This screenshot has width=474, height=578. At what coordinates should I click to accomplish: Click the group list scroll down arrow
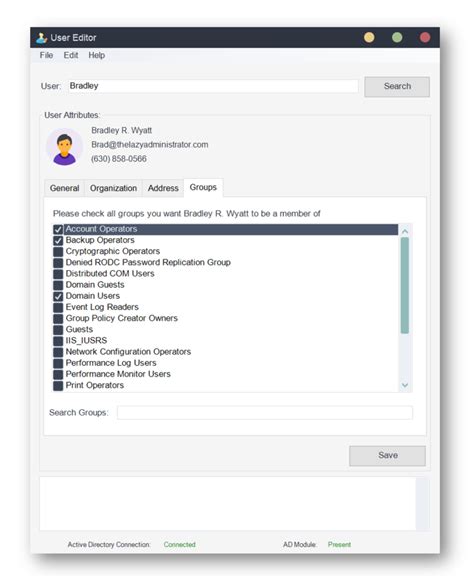405,385
